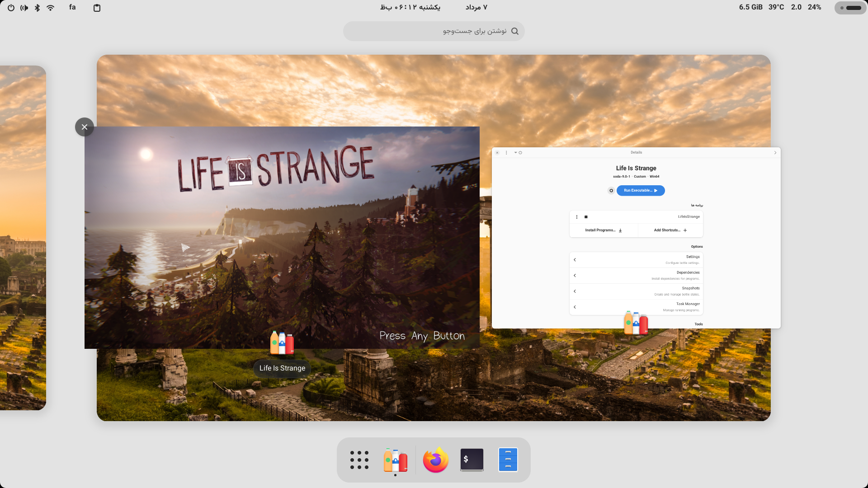Click the Bluetooth icon in the top bar
Viewport: 868px width, 488px height.
pos(38,8)
